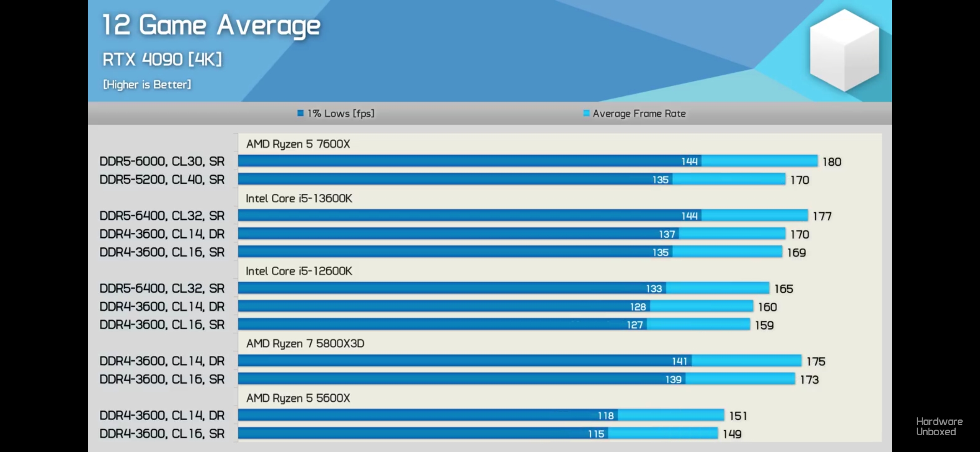Screen dimensions: 980x452
Task: Click the Hardware Unboxed watermark
Action: pyautogui.click(x=939, y=426)
